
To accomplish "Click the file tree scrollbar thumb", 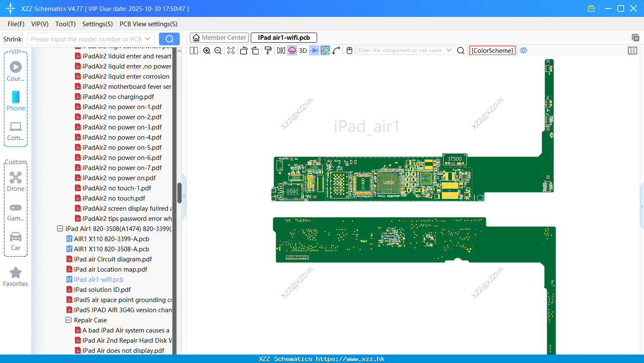I will [179, 193].
